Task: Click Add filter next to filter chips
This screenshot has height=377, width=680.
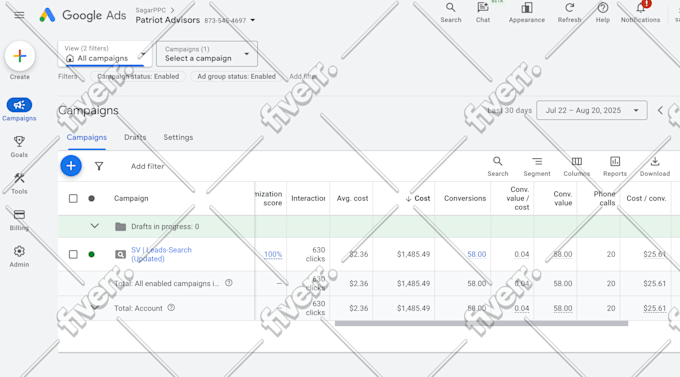Action: (x=303, y=76)
